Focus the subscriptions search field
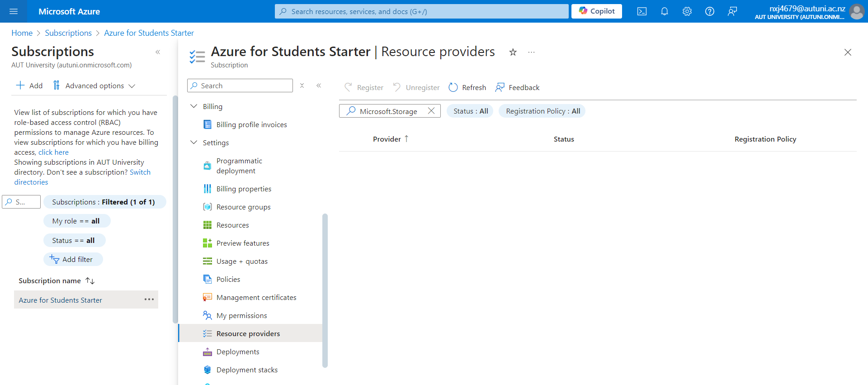 pyautogui.click(x=21, y=202)
